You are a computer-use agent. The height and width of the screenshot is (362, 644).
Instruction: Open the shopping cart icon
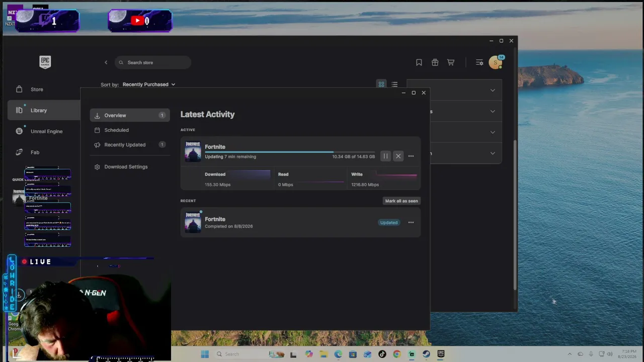tap(451, 62)
